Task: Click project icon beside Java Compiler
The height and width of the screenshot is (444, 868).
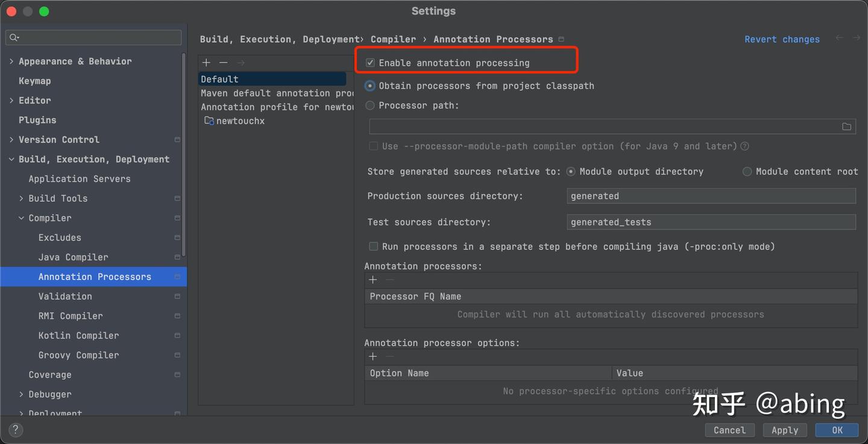Action: pos(177,257)
